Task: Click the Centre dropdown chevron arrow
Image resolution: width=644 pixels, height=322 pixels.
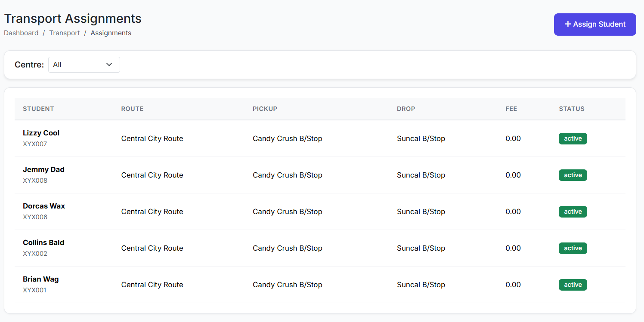Action: coord(109,64)
